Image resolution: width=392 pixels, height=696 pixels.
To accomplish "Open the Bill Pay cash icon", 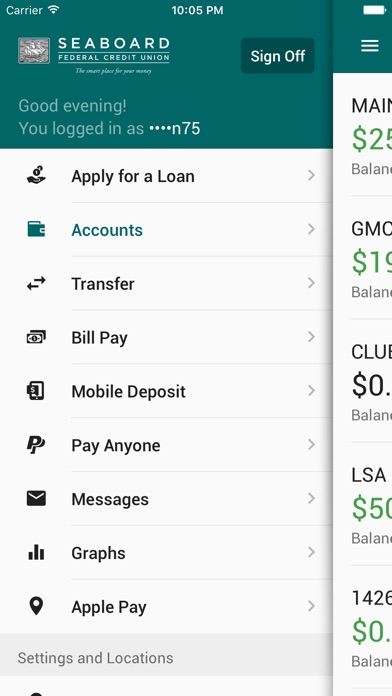I will (36, 337).
